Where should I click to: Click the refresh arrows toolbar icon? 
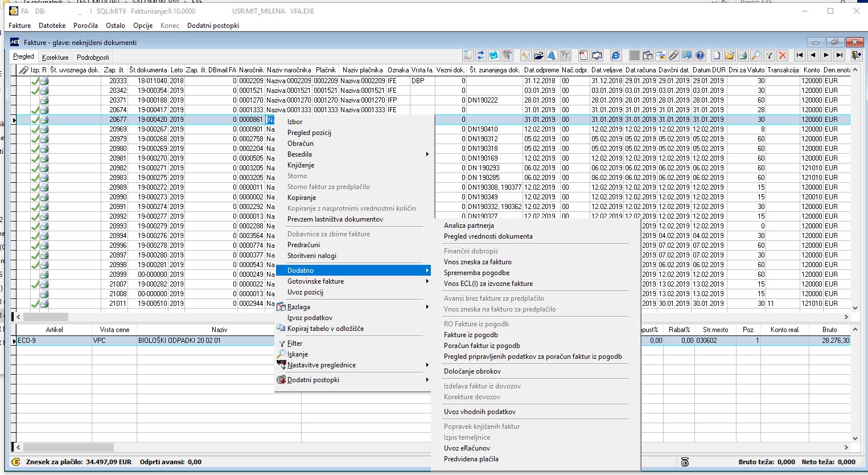pos(480,55)
